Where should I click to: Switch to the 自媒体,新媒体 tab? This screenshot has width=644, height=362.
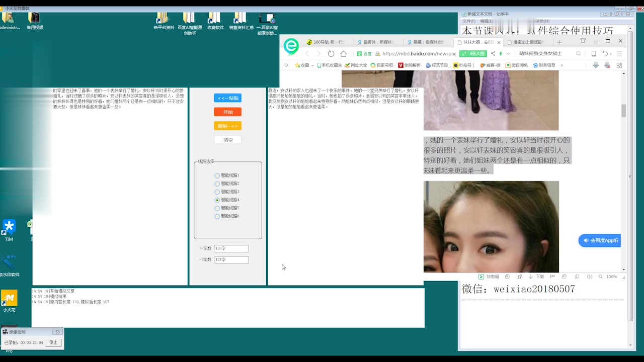coord(378,42)
